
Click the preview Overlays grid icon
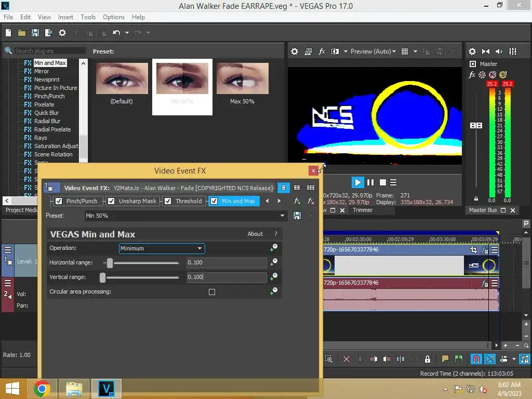click(x=404, y=51)
